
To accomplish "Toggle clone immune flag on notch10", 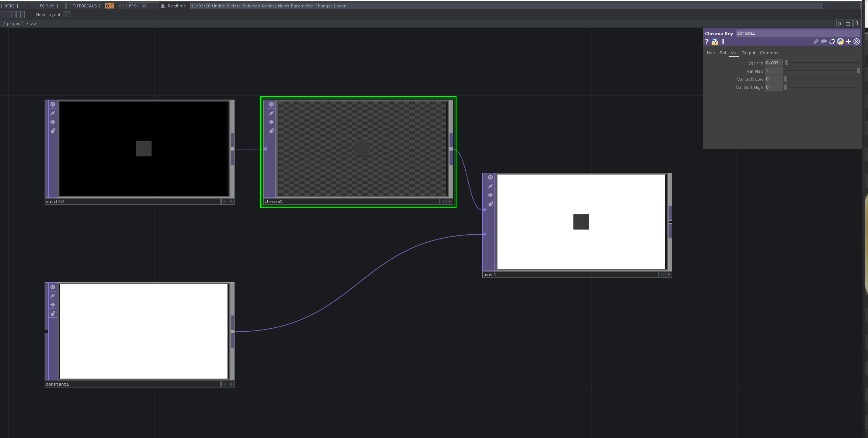I will [53, 113].
